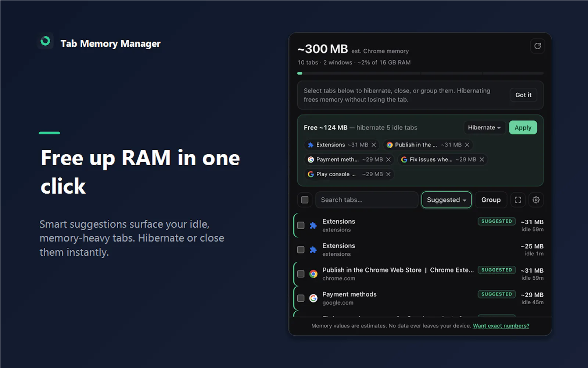The image size is (588, 368).
Task: Select the Payment methods tab title
Action: (349, 294)
